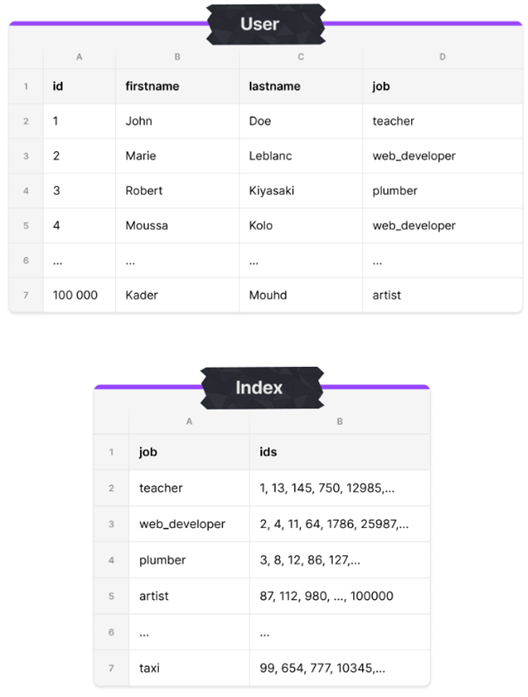The image size is (528, 697).
Task: Click the artist ids cell ending in 100000
Action: (x=340, y=596)
